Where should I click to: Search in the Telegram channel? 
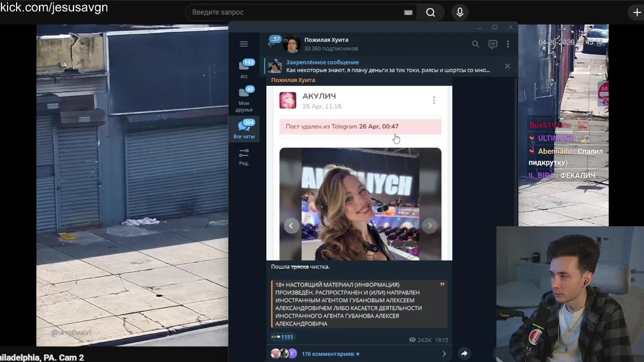(x=475, y=44)
